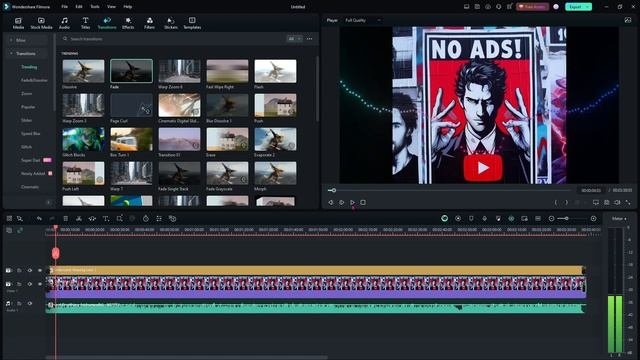
Task: Select the Glitch Blocks transition
Action: point(83,139)
